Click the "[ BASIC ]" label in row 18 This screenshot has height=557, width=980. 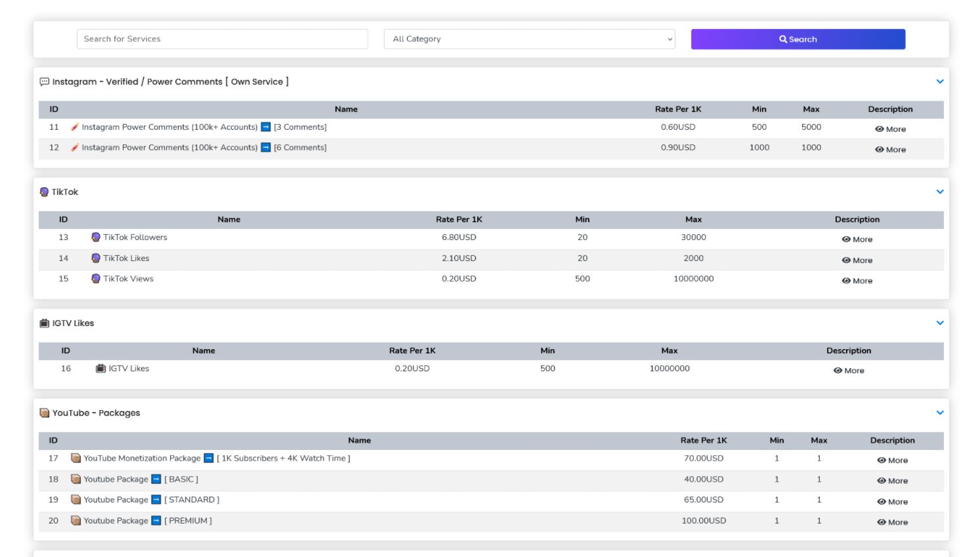(181, 480)
